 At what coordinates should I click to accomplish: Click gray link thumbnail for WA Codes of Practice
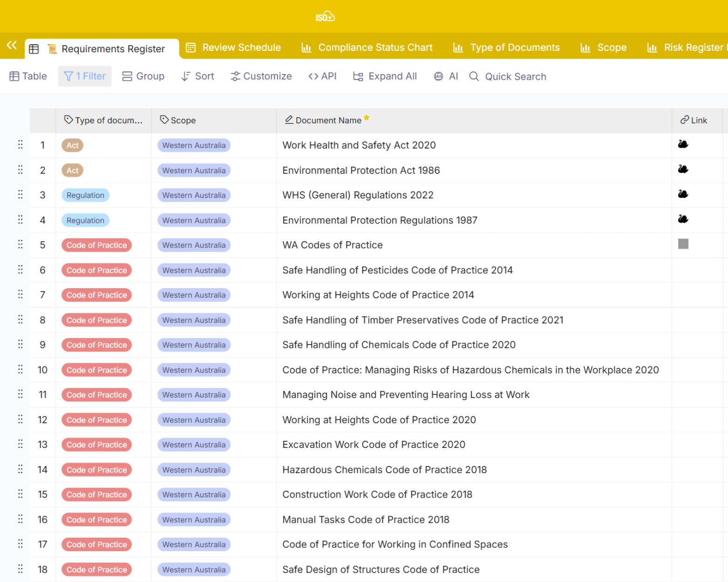(683, 244)
